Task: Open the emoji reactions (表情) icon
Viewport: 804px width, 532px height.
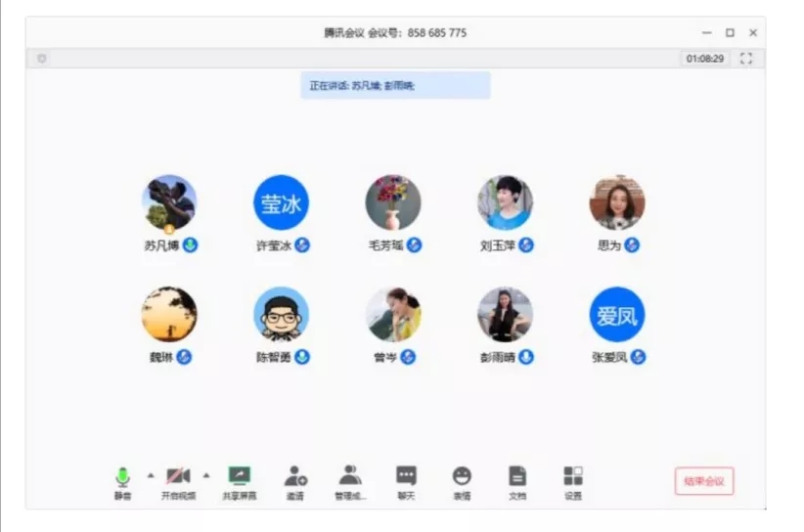Action: tap(462, 477)
